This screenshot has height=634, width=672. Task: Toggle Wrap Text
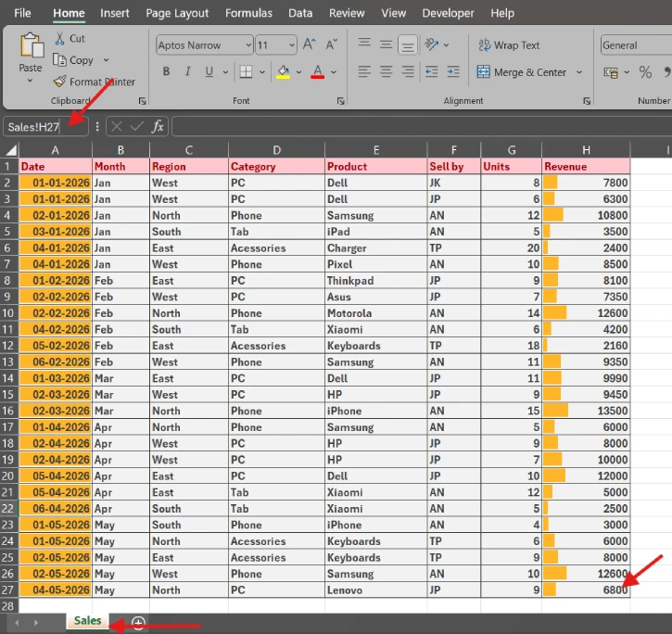tap(509, 45)
